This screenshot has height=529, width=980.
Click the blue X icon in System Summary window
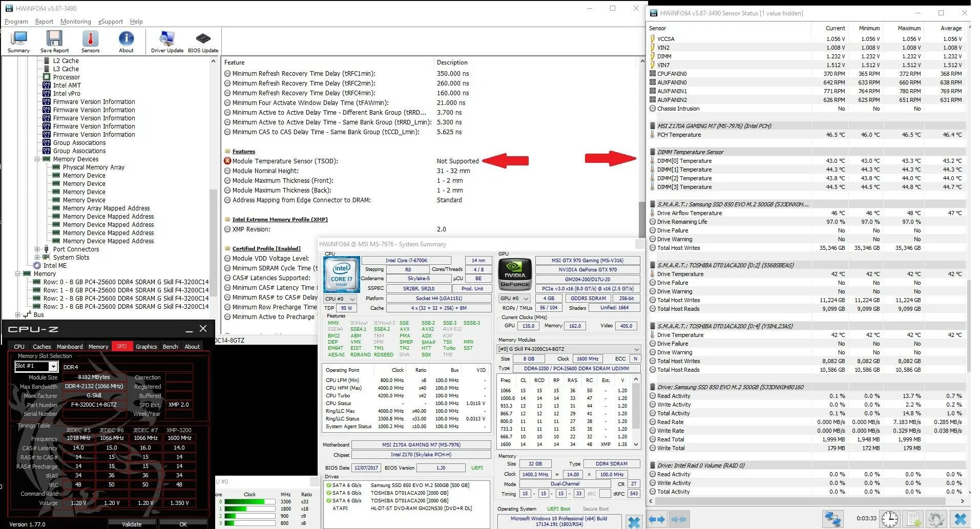coord(634,522)
